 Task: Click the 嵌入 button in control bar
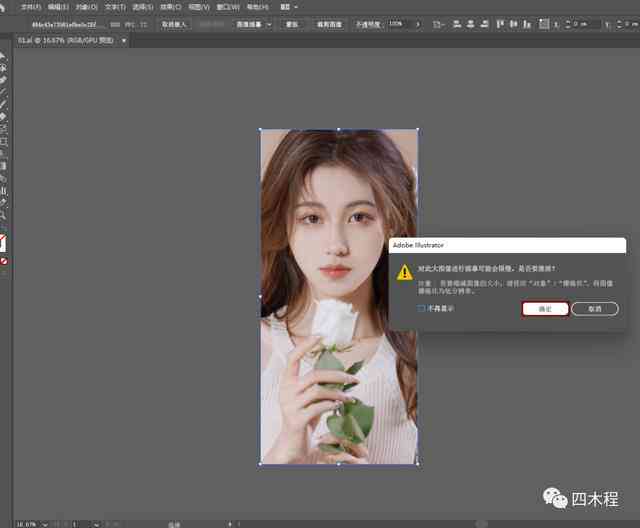[174, 24]
